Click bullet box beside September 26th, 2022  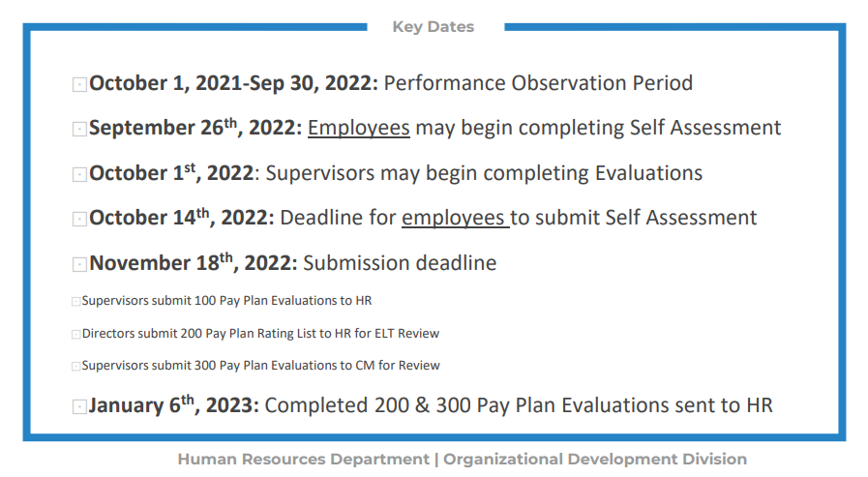pyautogui.click(x=79, y=129)
